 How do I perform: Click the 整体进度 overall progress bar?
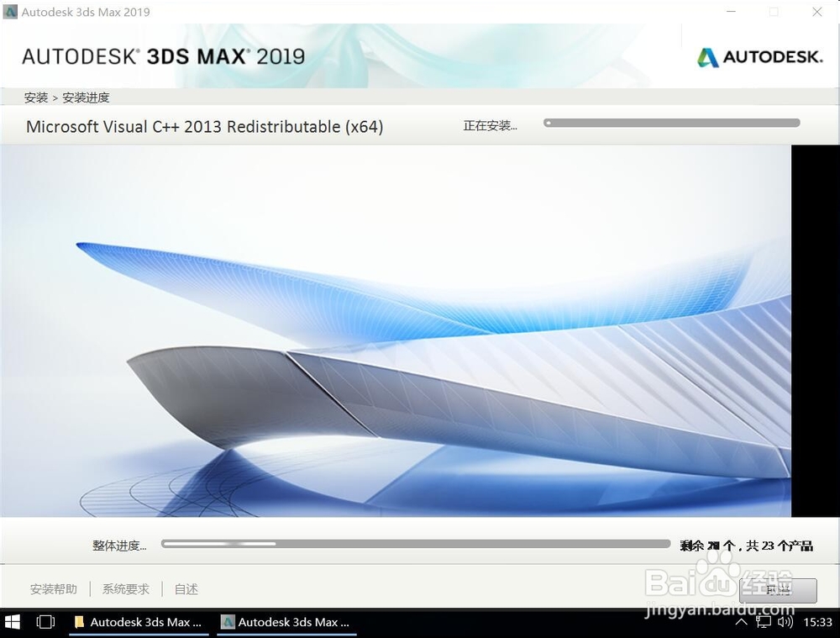click(x=417, y=544)
